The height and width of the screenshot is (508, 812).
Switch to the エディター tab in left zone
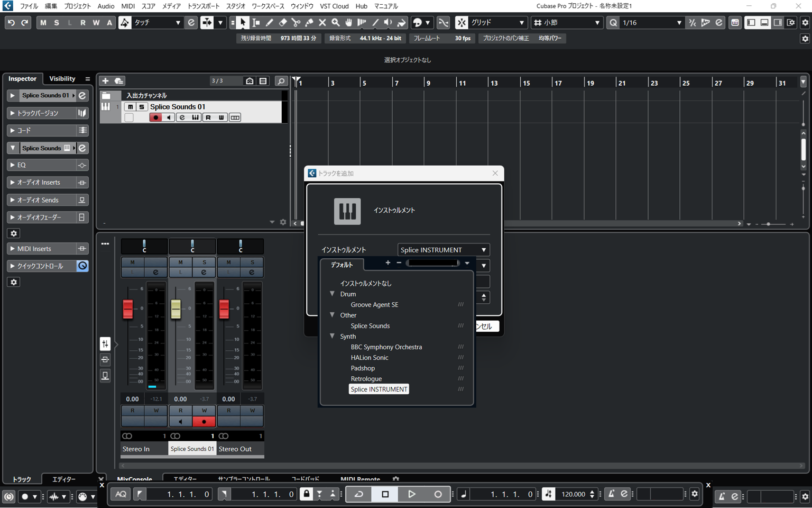click(x=64, y=479)
